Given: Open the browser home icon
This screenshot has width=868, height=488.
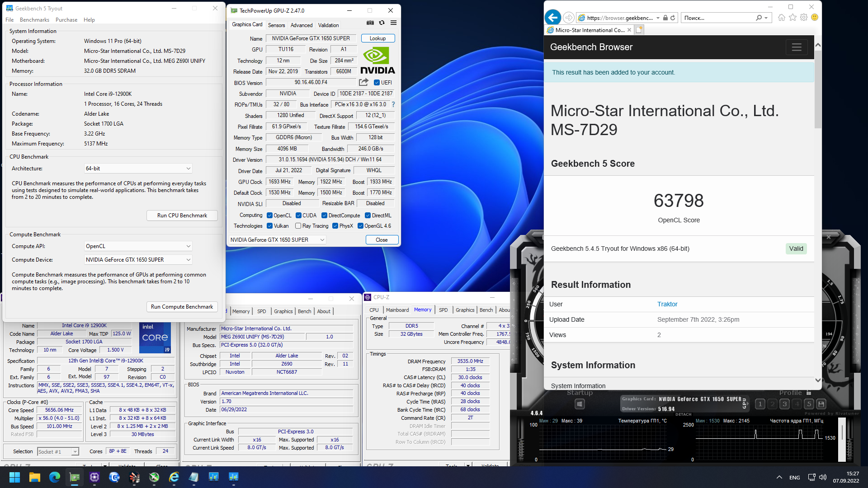Looking at the screenshot, I should pyautogui.click(x=782, y=18).
